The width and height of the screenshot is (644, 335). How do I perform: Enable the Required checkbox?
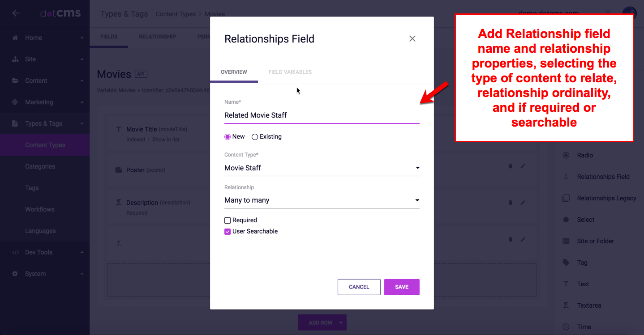pos(228,221)
